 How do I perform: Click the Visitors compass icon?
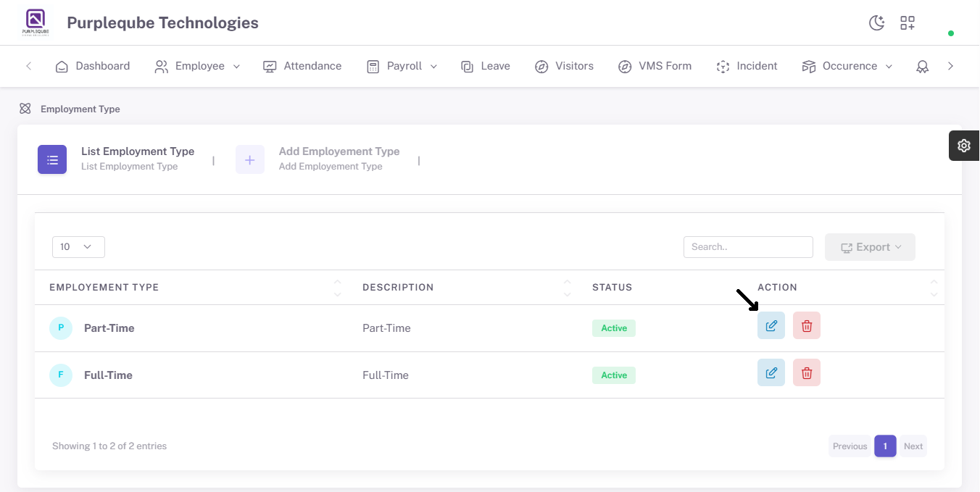coord(541,67)
